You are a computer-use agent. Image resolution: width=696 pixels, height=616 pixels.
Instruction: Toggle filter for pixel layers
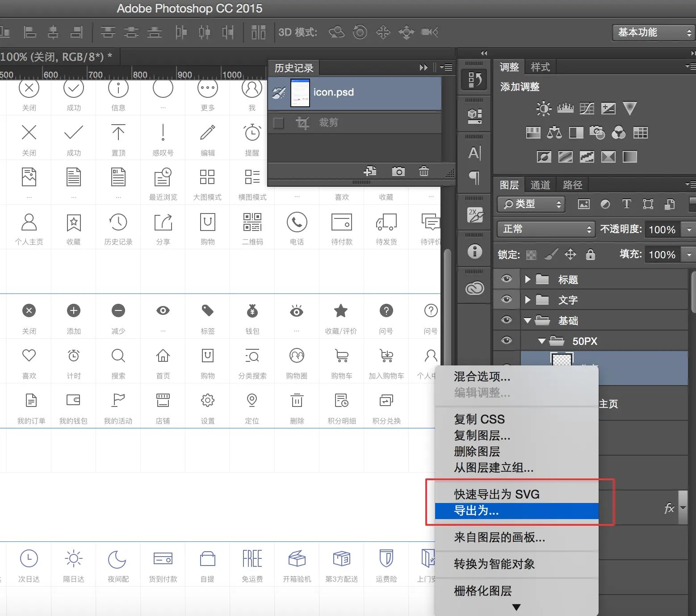tap(583, 204)
